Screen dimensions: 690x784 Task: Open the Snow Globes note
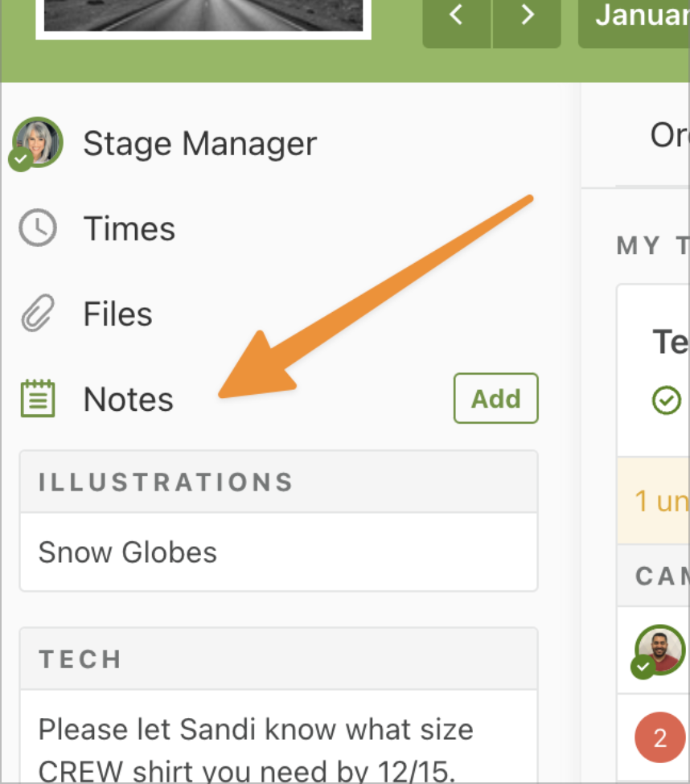[x=278, y=552]
